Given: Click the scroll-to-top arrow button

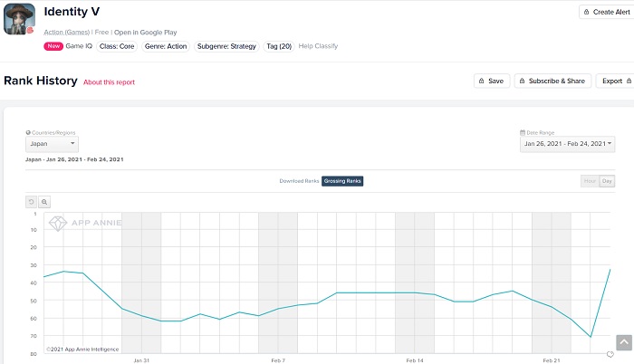Looking at the screenshot, I should click(x=624, y=342).
